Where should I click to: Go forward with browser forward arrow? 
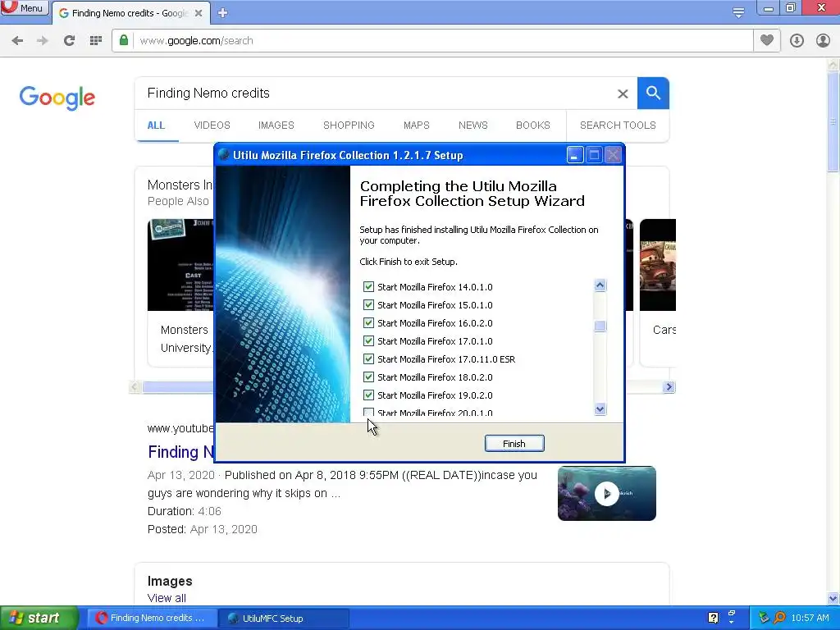[43, 41]
